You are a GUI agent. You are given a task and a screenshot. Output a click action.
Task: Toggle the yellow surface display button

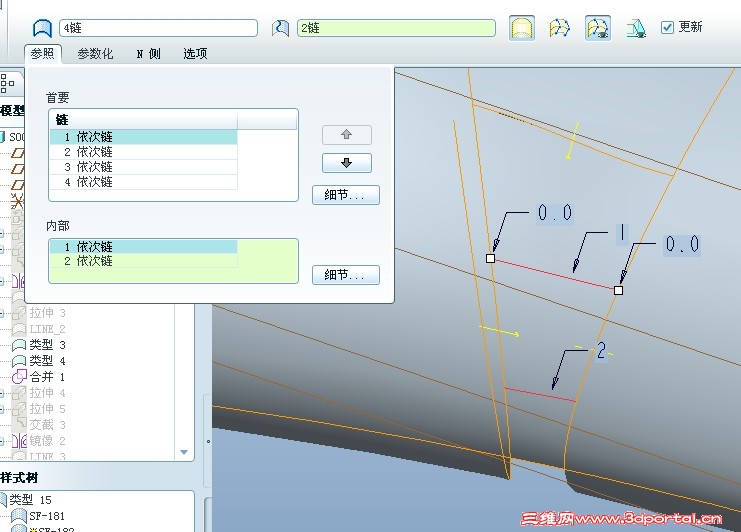[522, 28]
